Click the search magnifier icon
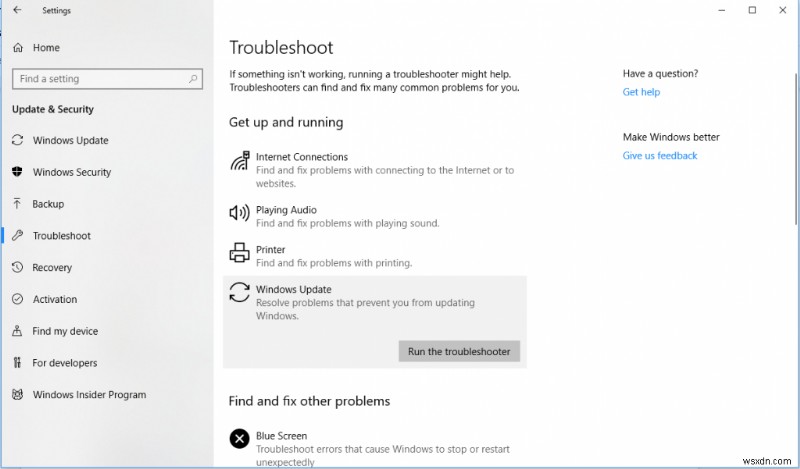Image resolution: width=800 pixels, height=469 pixels. tap(193, 79)
